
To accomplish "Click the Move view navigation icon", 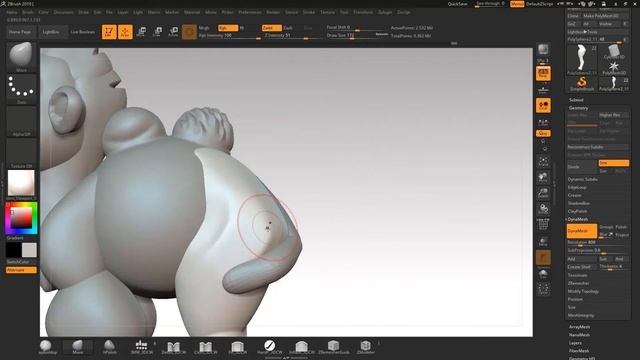I will (543, 177).
